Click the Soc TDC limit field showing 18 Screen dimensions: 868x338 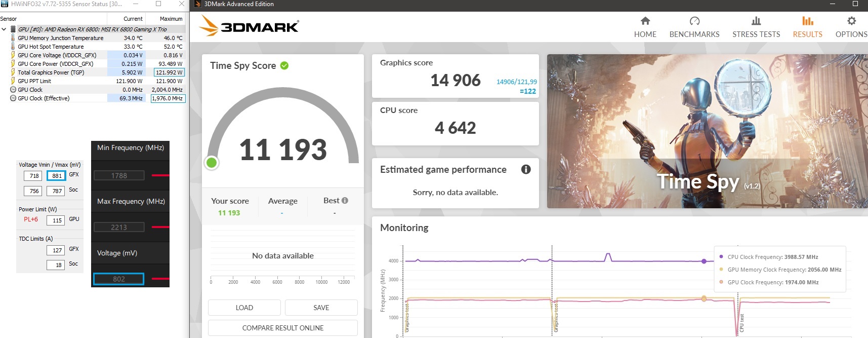pos(56,265)
